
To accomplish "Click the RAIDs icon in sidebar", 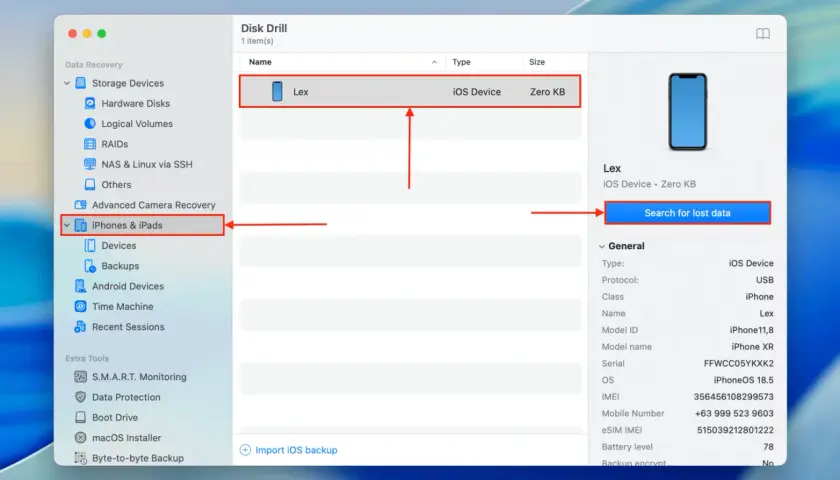I will click(x=90, y=144).
